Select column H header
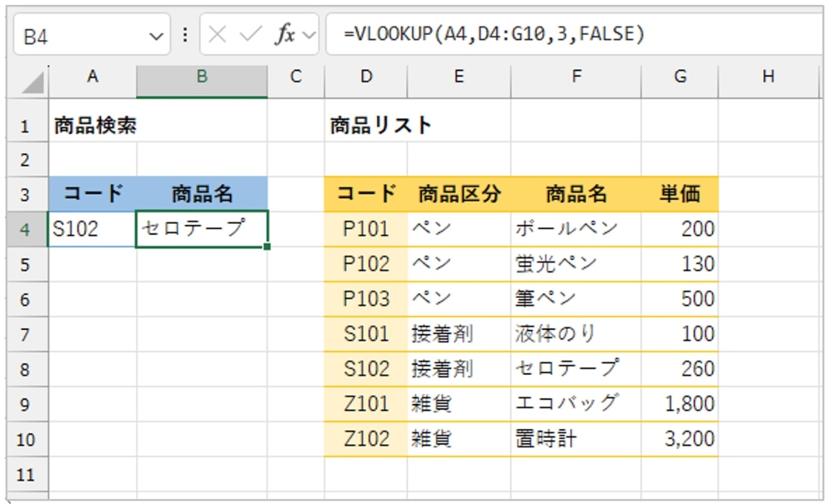828x504 pixels. (768, 77)
